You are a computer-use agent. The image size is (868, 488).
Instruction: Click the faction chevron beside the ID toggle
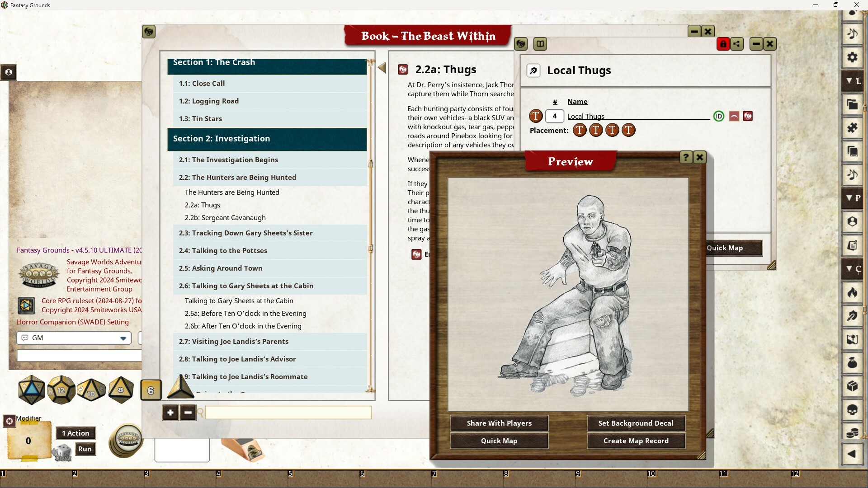coord(733,116)
